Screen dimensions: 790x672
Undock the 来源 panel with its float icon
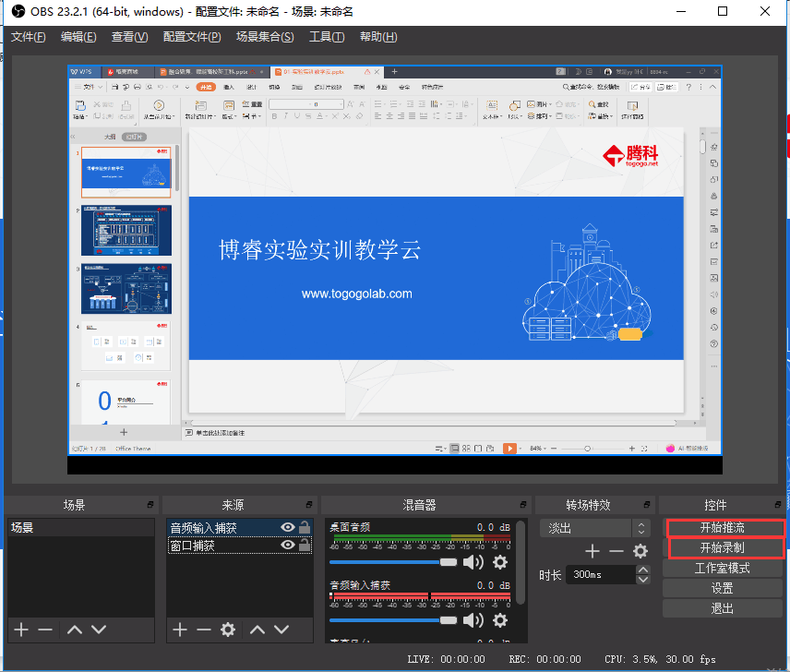pyautogui.click(x=309, y=505)
